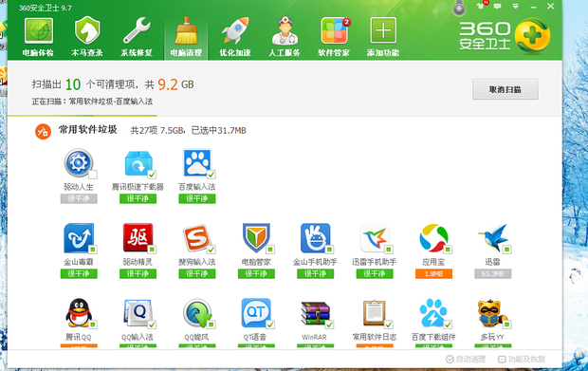Click the 9.2 GB total size text

(x=175, y=84)
